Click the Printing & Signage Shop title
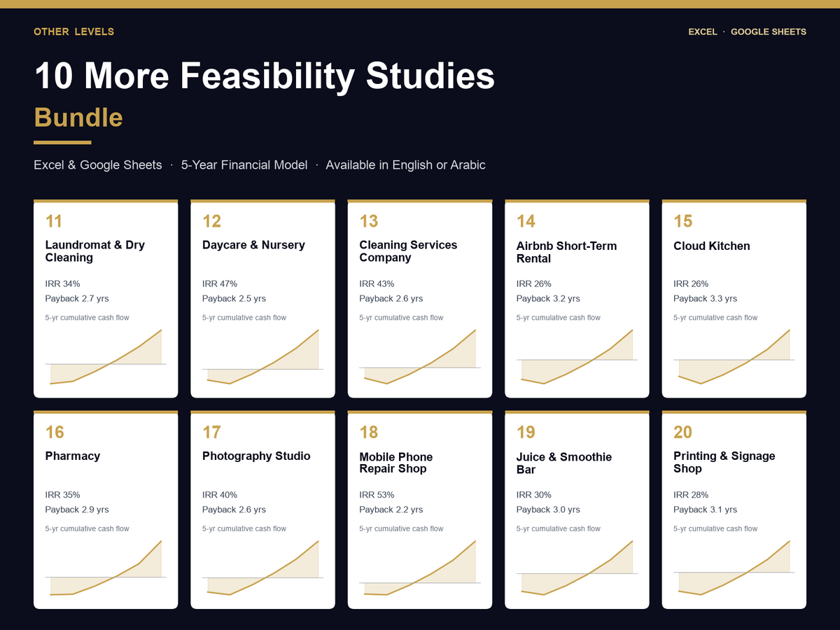Screen dimensions: 840x630 tap(724, 462)
